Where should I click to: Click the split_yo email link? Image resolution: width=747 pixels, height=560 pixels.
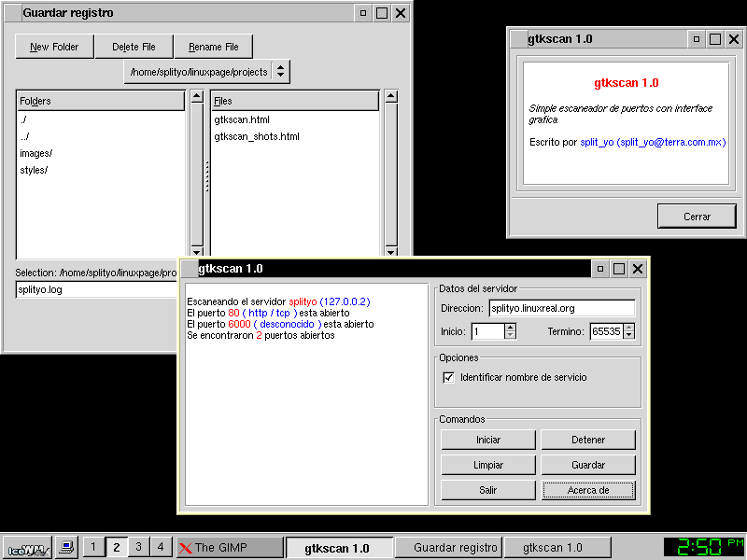tap(653, 142)
